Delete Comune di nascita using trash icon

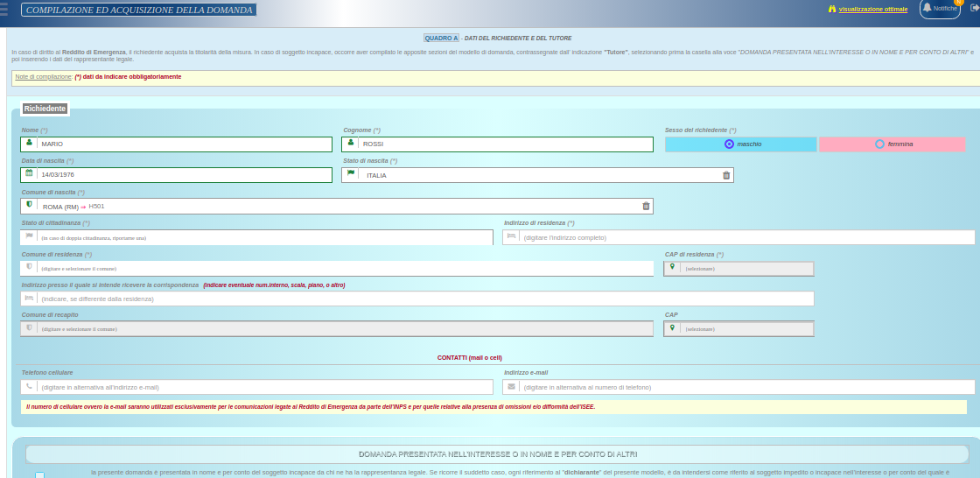click(646, 207)
